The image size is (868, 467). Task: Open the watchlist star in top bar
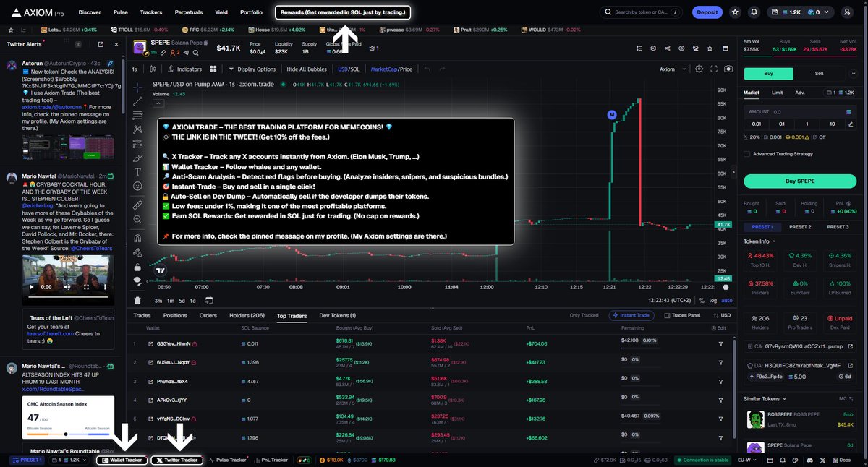[x=735, y=12]
